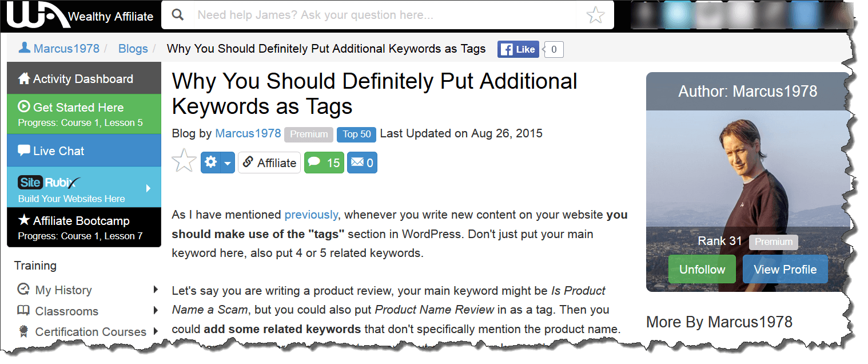Click inside the ask-a-question search field
The height and width of the screenshot is (364, 868).
tap(343, 14)
